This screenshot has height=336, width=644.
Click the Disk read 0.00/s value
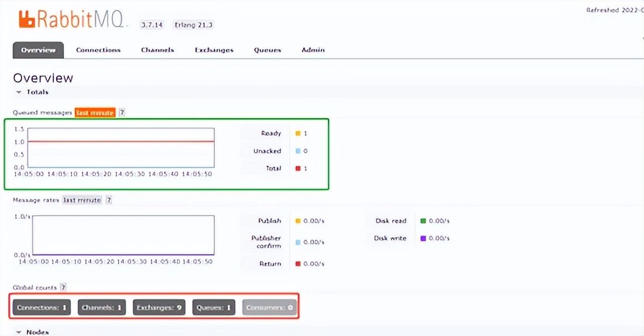click(x=439, y=221)
